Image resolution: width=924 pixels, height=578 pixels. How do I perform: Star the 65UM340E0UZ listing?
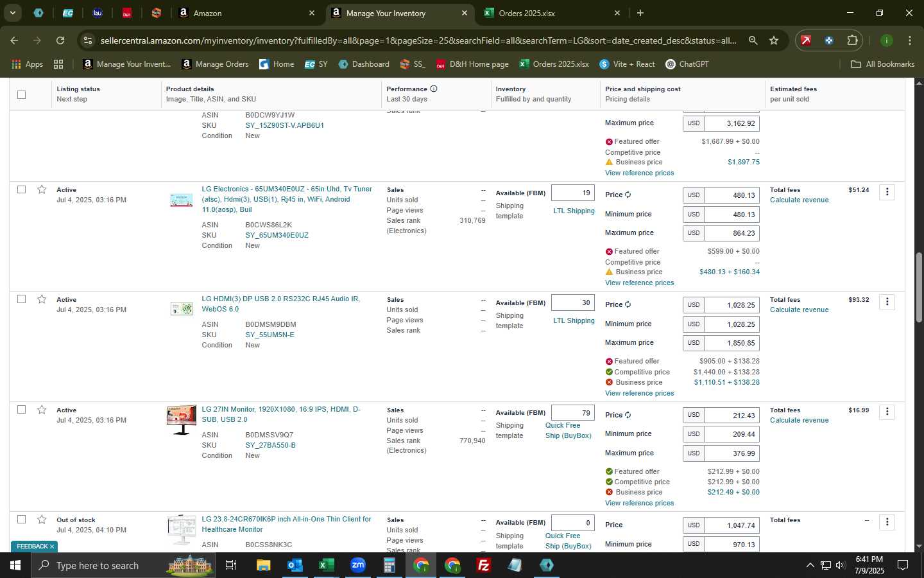click(x=42, y=189)
